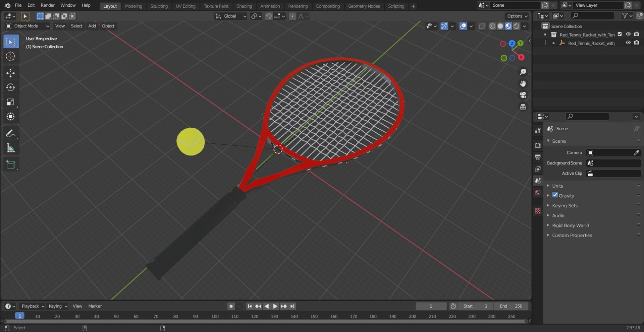Open the View Layer properties tab
The image size is (644, 332).
pos(538,169)
